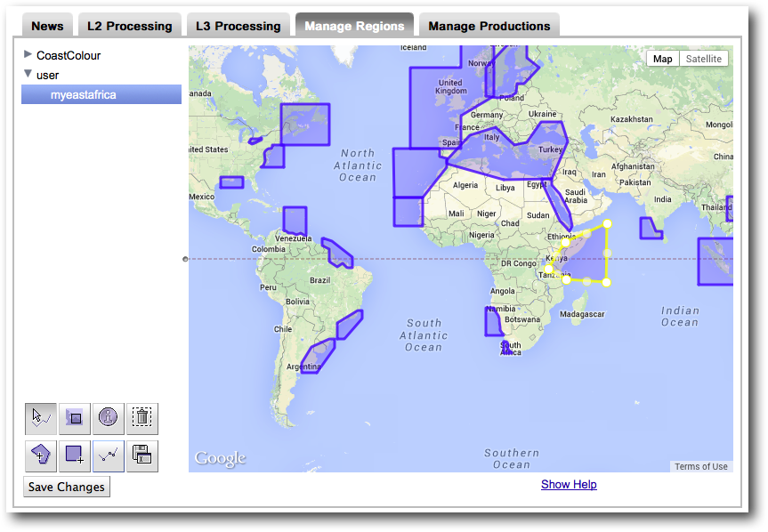Click the square region below Morocco's Atlantic region
Viewport: 768px width, 532px height.
click(408, 212)
